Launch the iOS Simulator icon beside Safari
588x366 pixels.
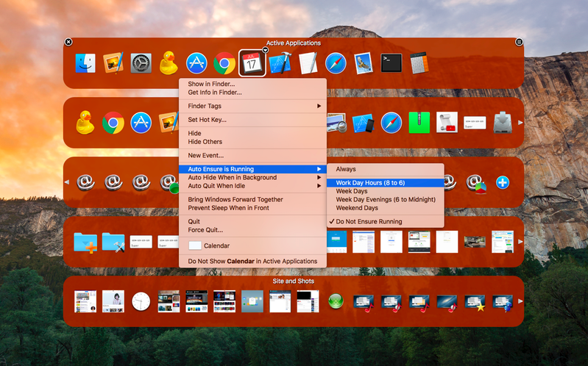(x=364, y=123)
